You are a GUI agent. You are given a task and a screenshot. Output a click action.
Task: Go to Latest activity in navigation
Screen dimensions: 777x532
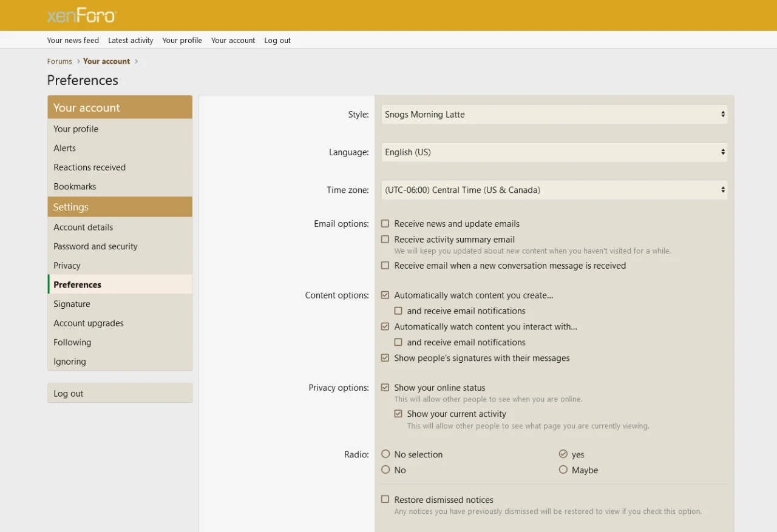[131, 41]
